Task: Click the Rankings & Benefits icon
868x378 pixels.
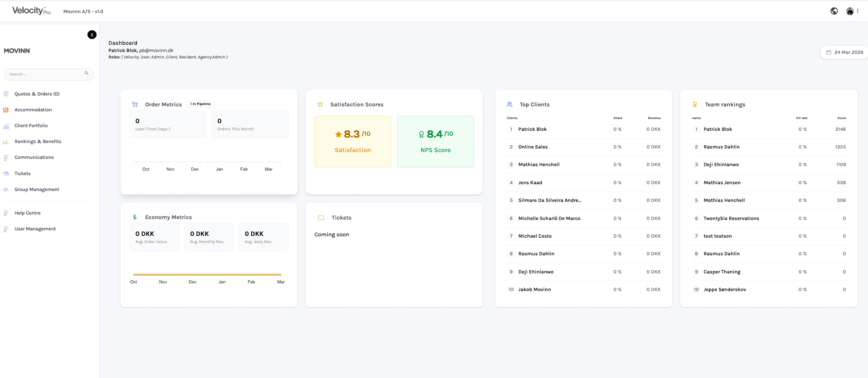Action: (x=6, y=142)
